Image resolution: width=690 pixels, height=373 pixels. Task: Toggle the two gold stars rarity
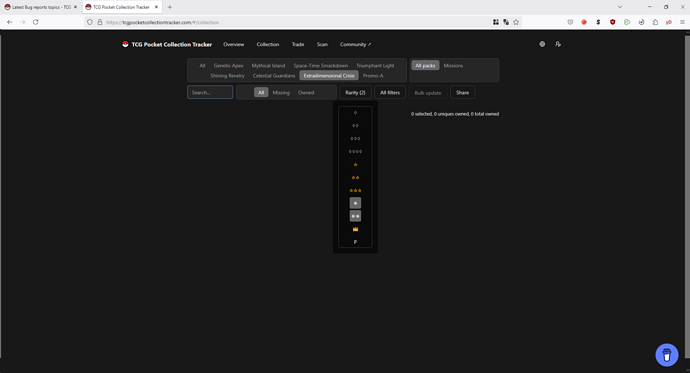[355, 178]
